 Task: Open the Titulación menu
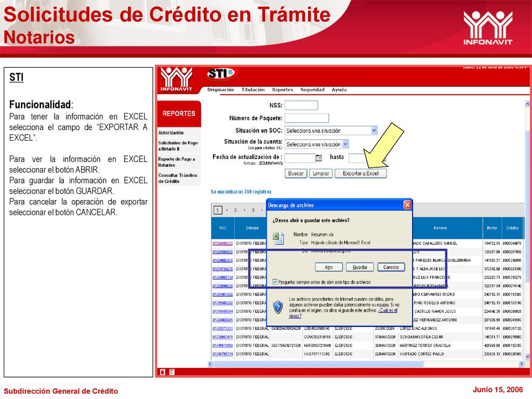click(253, 89)
